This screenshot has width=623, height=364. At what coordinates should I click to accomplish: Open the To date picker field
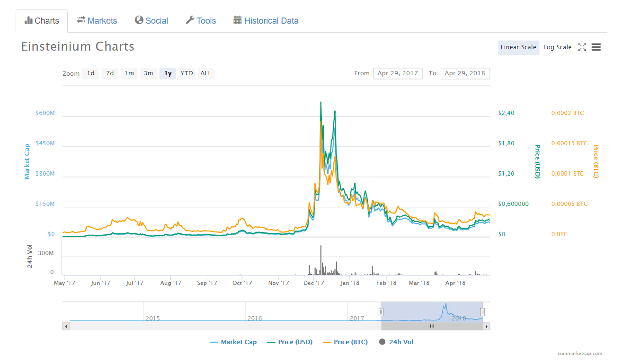pyautogui.click(x=465, y=73)
